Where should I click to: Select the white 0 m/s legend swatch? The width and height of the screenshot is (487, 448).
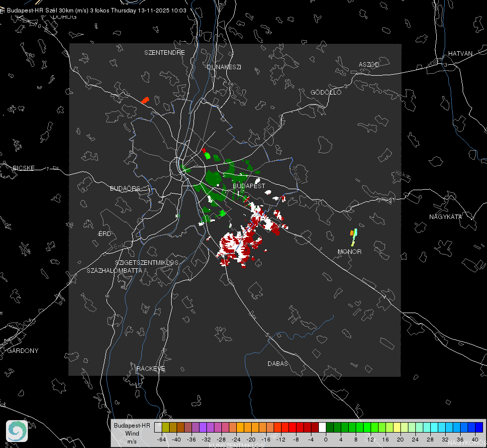coord(322,427)
